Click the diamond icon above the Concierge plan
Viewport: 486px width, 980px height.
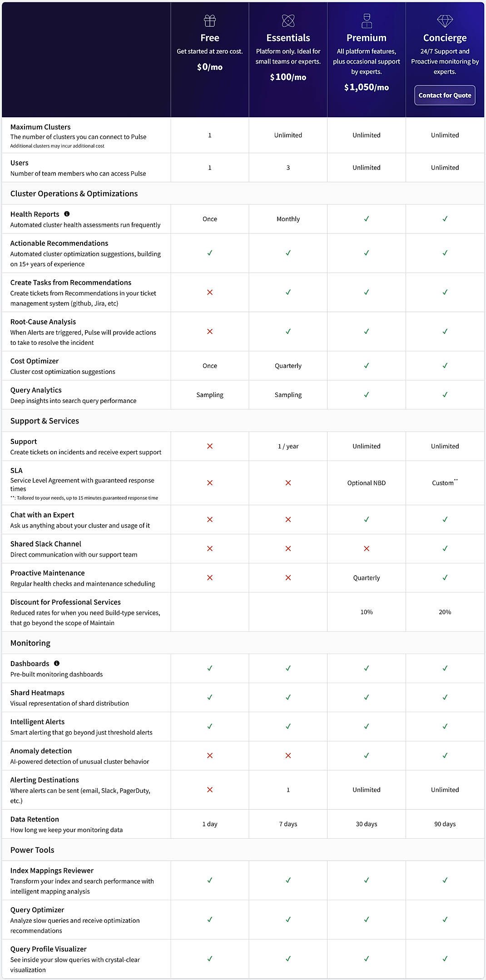pos(444,20)
